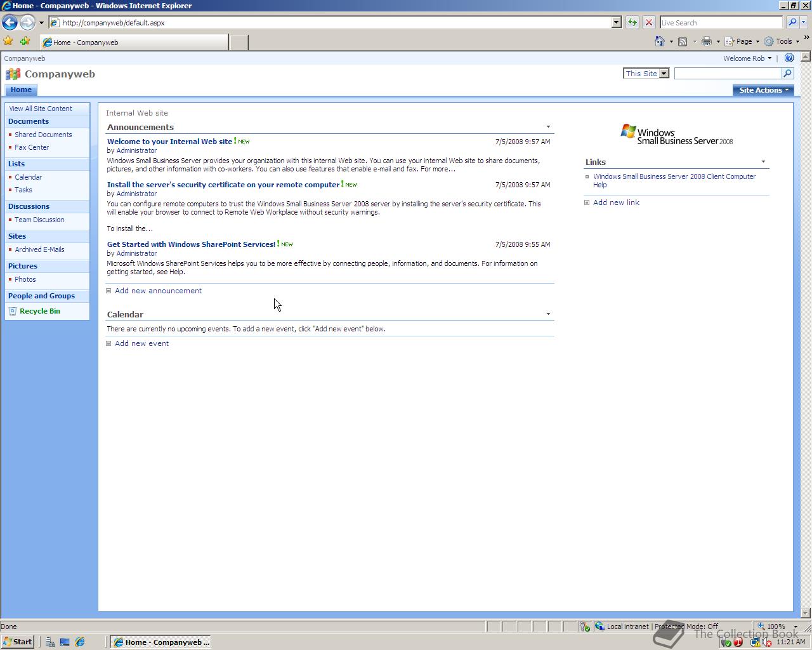Open the Site Actions menu

763,90
